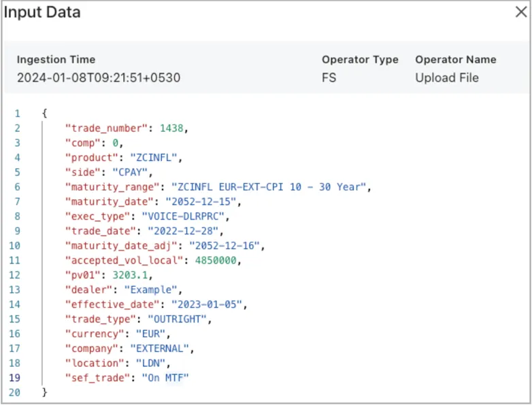Image resolution: width=532 pixels, height=405 pixels.
Task: Click the "trade_date" key
Action: pos(101,231)
